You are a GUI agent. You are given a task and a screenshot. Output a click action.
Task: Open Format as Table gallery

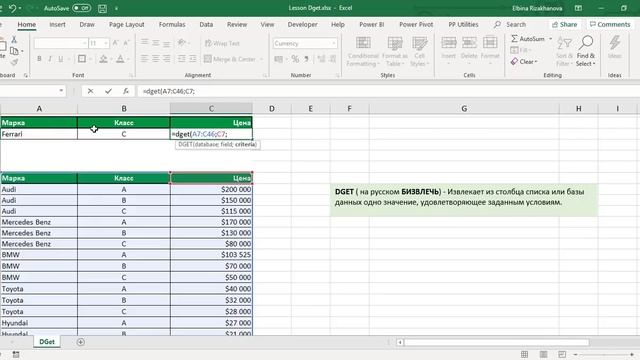click(395, 52)
